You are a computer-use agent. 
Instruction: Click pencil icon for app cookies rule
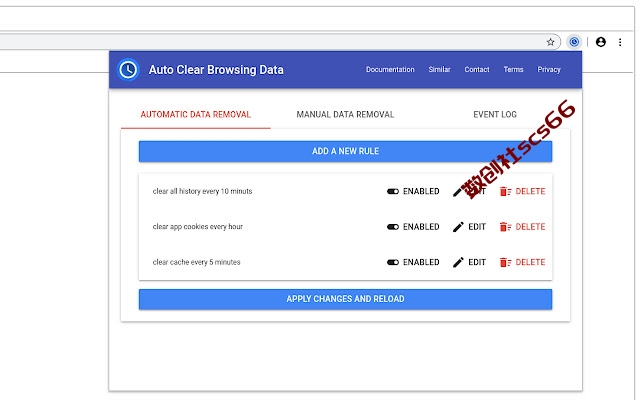(458, 227)
